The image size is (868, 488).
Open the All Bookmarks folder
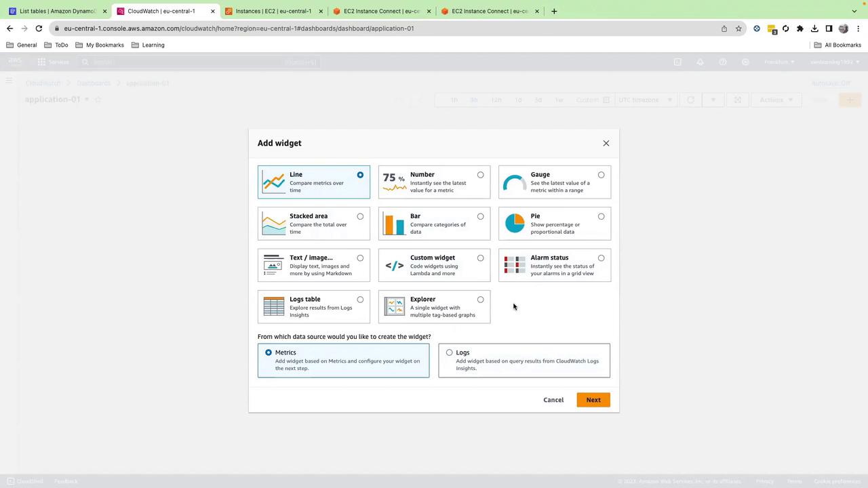coord(837,45)
